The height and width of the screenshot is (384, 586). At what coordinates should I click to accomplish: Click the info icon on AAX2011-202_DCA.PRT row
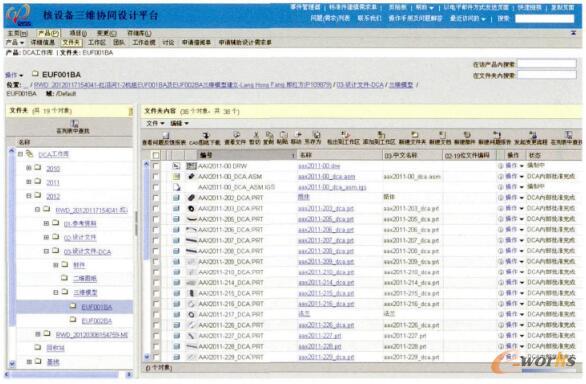click(x=500, y=197)
